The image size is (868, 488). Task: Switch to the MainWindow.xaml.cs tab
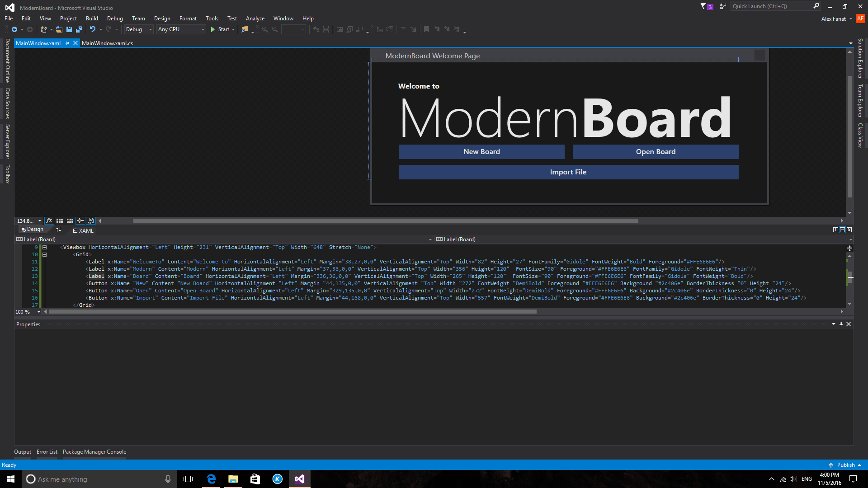point(107,43)
